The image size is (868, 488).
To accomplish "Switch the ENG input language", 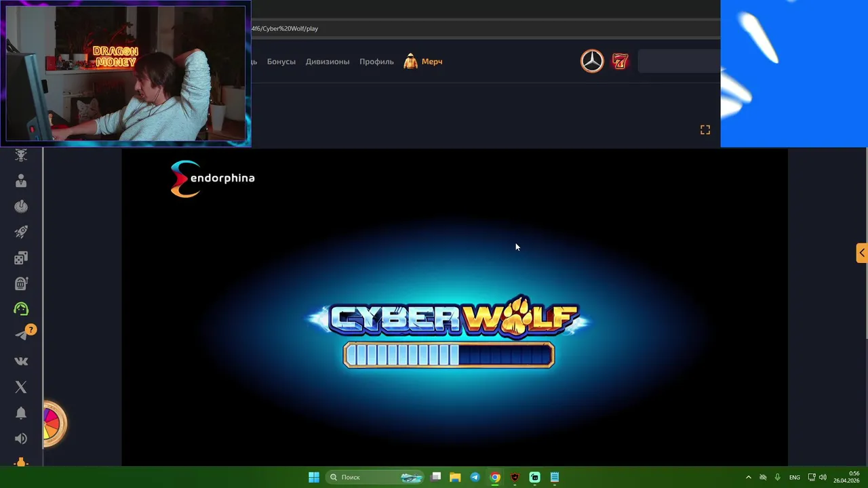I will pos(794,477).
